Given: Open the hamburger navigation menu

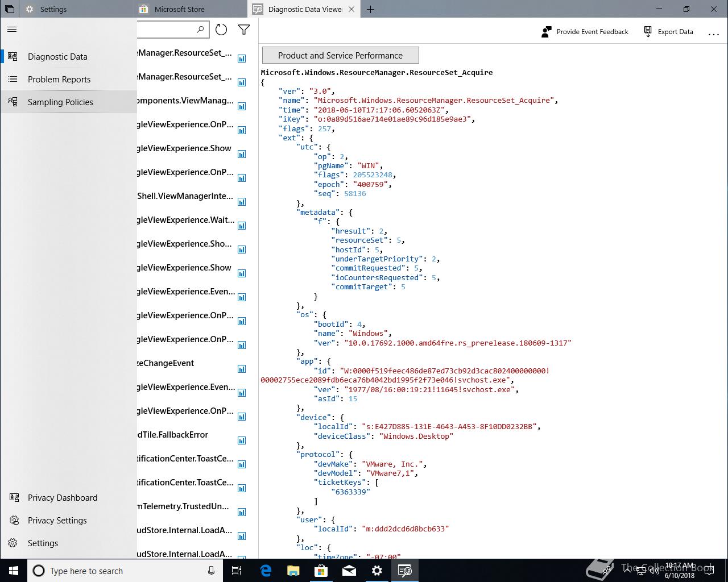Looking at the screenshot, I should 12,29.
